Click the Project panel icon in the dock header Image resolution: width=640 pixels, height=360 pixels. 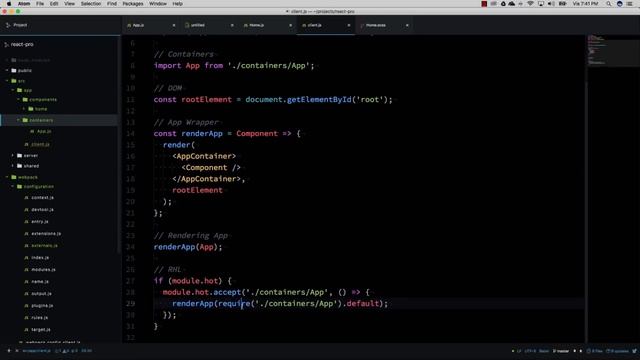click(8, 25)
